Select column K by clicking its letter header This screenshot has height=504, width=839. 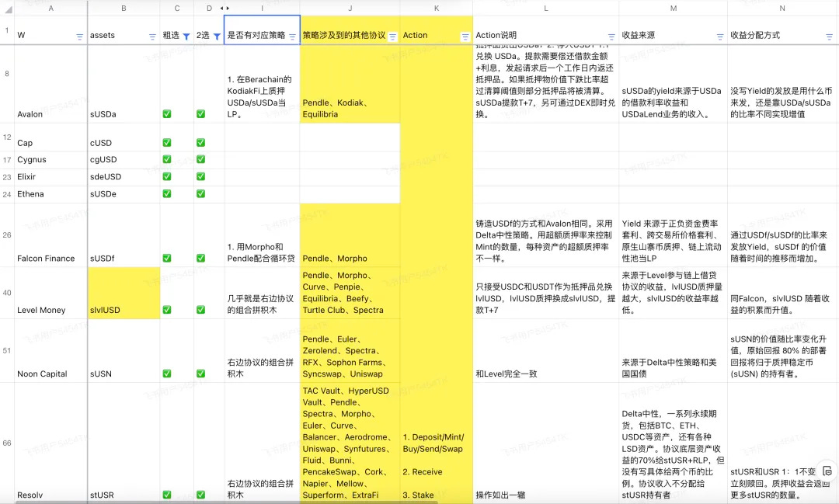[x=436, y=7]
